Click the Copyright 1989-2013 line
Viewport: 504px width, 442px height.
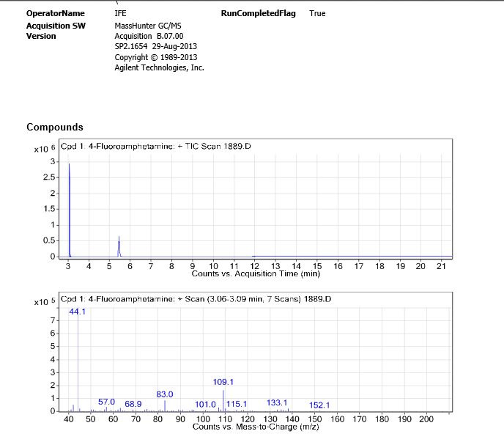(x=156, y=57)
